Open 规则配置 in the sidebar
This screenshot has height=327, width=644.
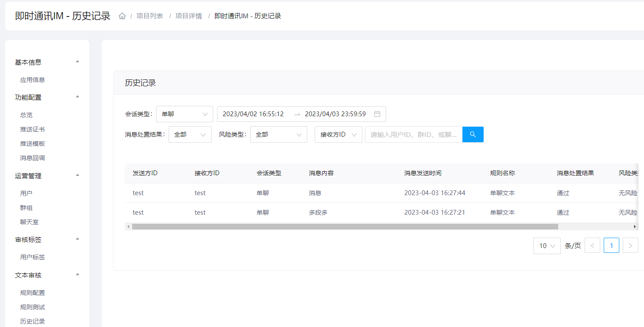pyautogui.click(x=33, y=293)
